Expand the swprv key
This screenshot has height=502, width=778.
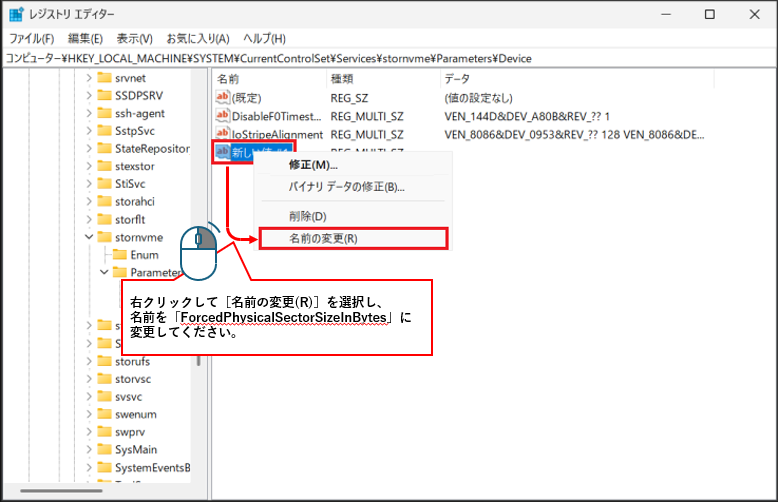point(89,432)
